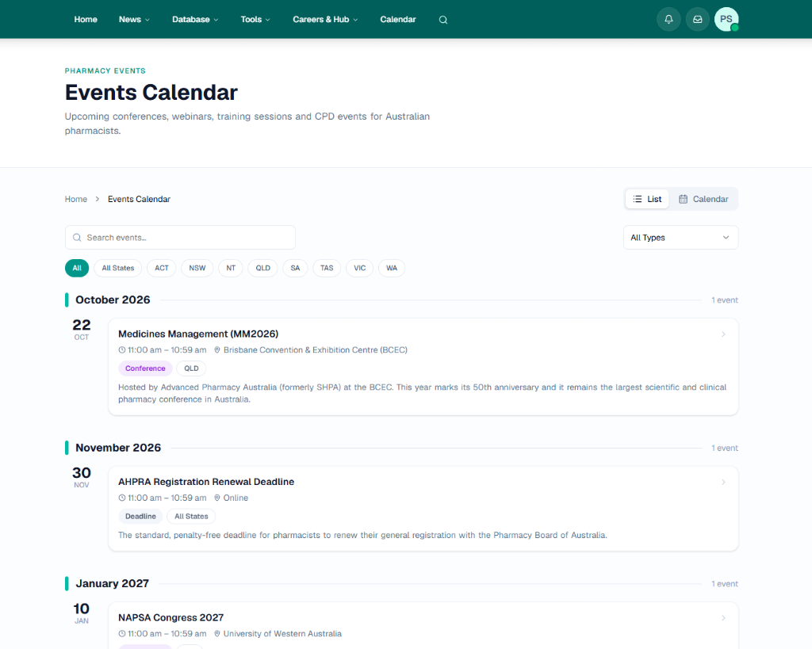Filter events by WA

pyautogui.click(x=392, y=268)
